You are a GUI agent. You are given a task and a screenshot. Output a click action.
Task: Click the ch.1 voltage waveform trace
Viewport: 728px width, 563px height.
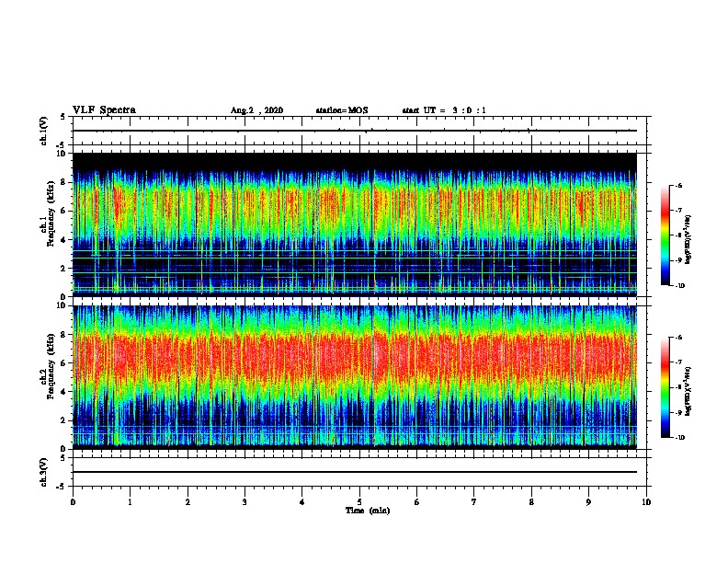pyautogui.click(x=355, y=131)
